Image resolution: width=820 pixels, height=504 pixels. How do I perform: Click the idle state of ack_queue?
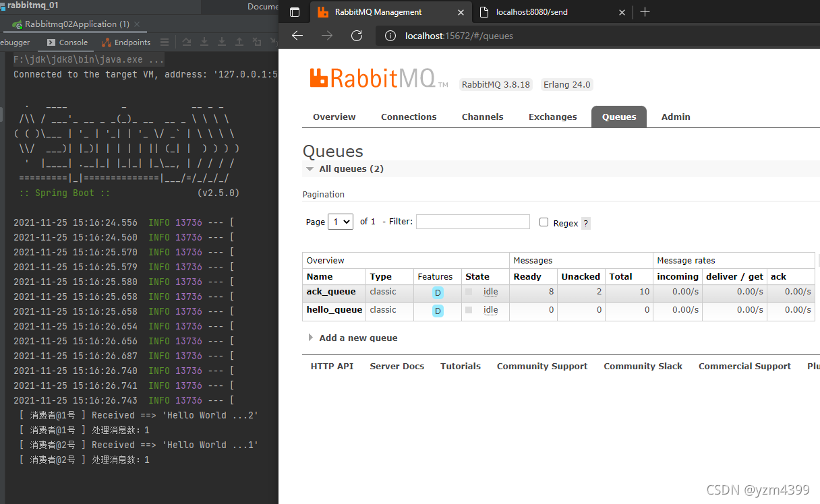click(491, 292)
